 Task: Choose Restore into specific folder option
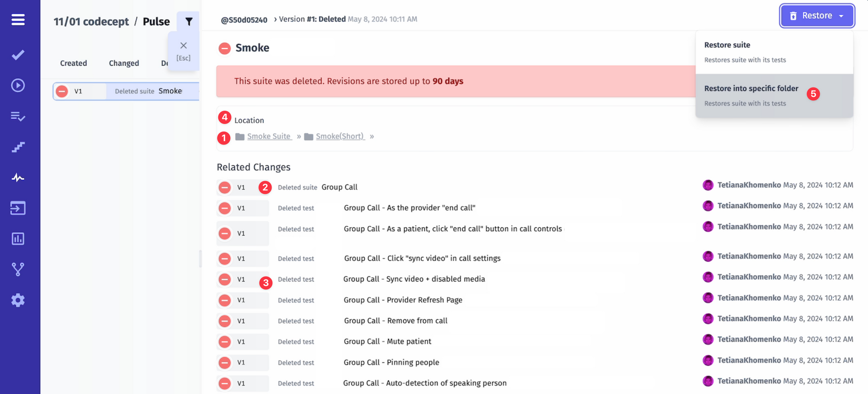(x=774, y=95)
